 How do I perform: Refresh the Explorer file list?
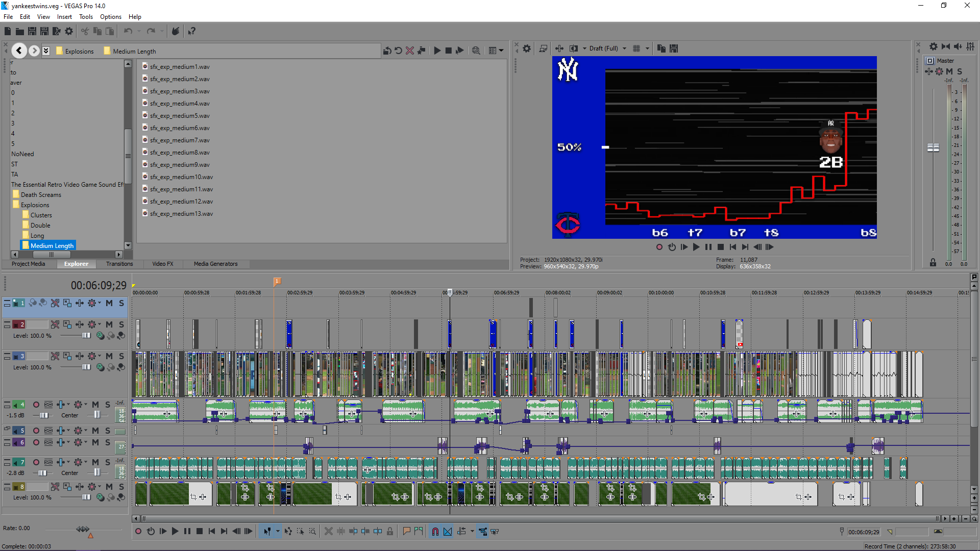coord(398,51)
